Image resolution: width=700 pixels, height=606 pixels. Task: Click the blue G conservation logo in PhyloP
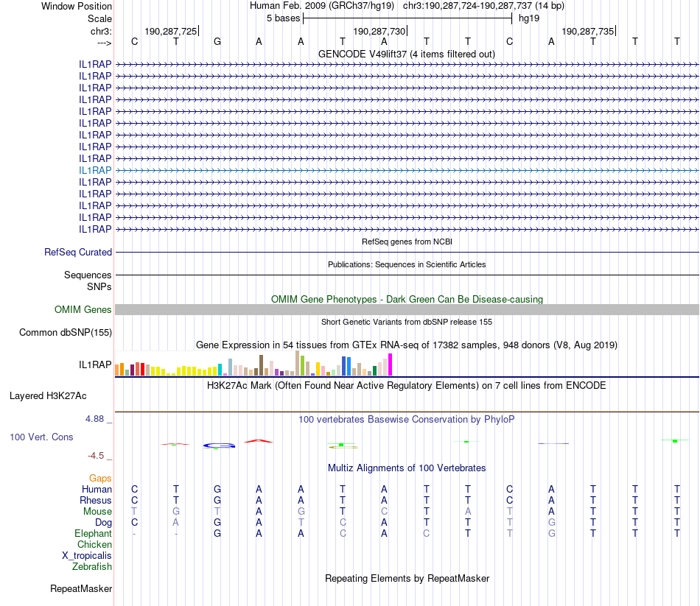click(219, 445)
